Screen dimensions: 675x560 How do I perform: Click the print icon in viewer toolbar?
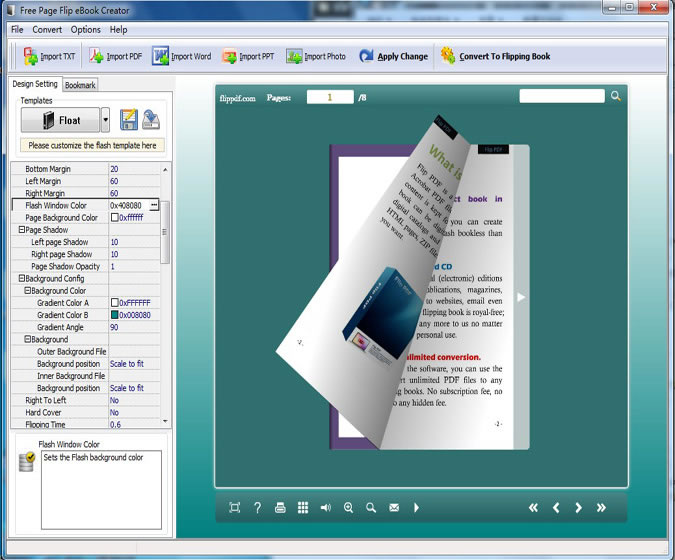click(x=280, y=508)
